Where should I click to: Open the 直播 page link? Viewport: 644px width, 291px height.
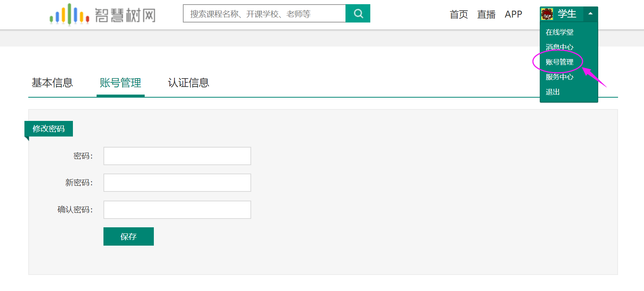tap(486, 14)
